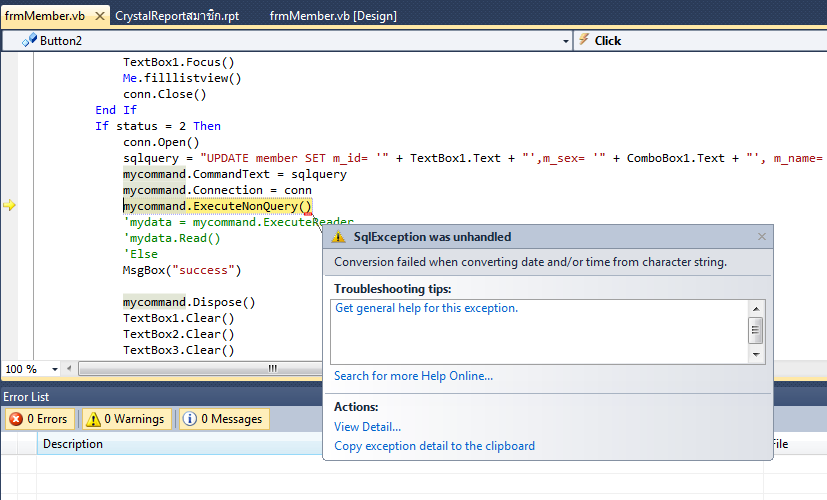The image size is (827, 500).
Task: Dismiss the SqlException popup with its X
Action: tap(761, 237)
